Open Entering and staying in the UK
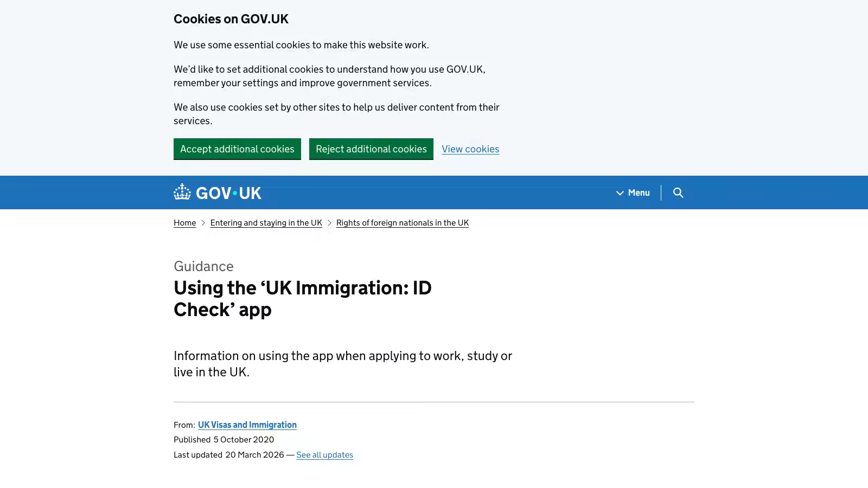The image size is (868, 488). coord(266,222)
